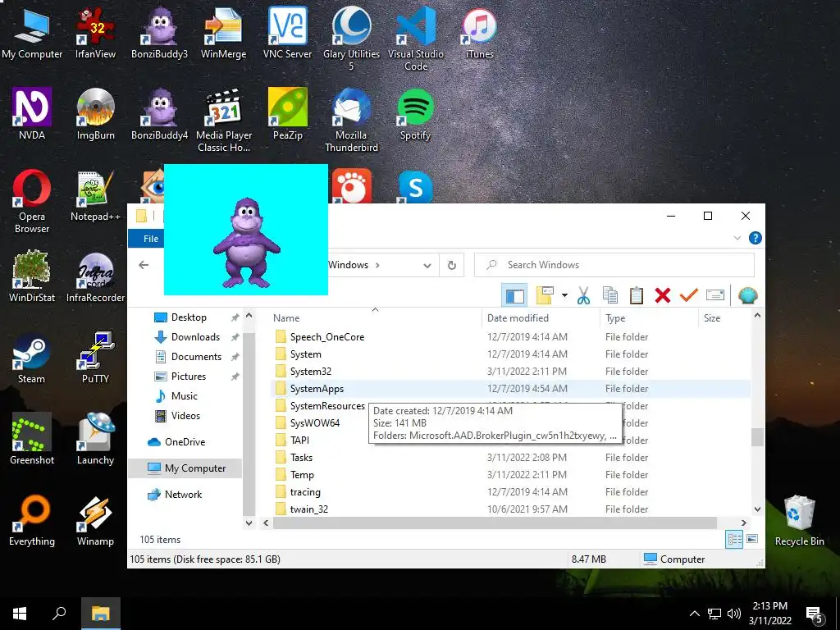Click the Paste clipboard toolbar icon
This screenshot has width=840, height=630.
coord(636,295)
